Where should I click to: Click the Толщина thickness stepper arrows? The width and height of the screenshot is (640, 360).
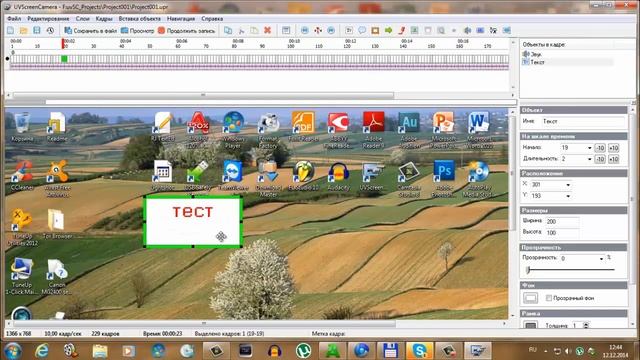pos(586,325)
